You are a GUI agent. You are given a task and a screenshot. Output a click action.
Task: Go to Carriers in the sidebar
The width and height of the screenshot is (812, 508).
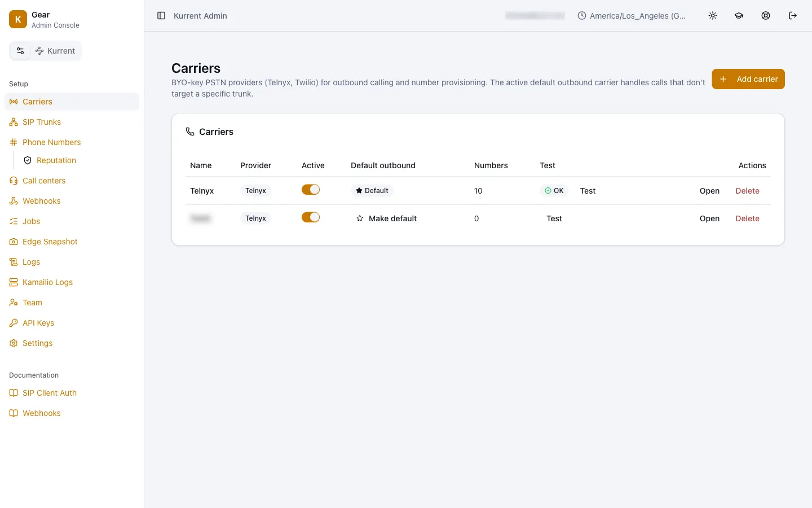(x=72, y=102)
